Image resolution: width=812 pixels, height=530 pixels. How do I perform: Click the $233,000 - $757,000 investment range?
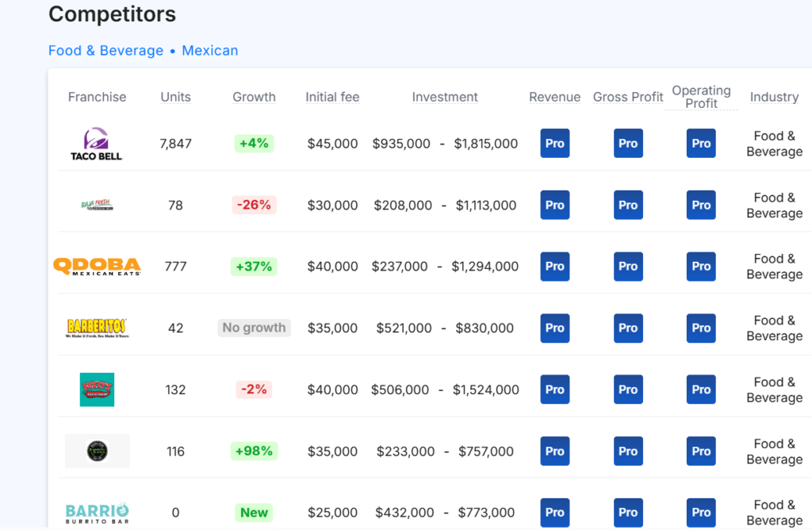point(445,451)
